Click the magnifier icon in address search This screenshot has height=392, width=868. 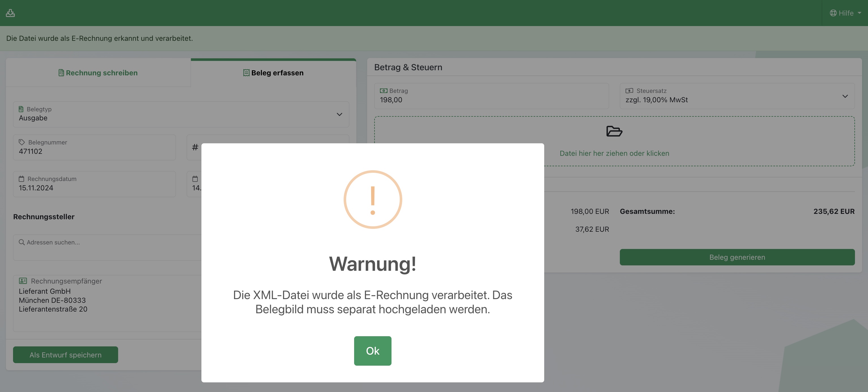22,242
